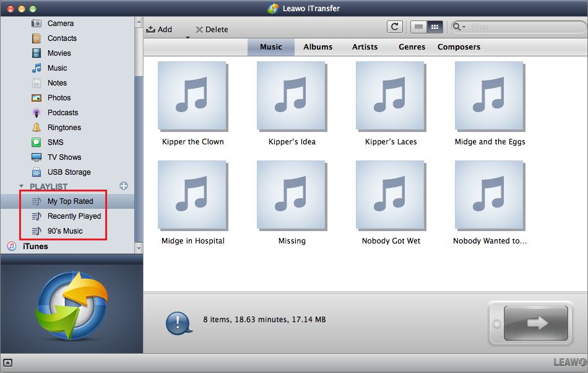Click the info exclamation icon
This screenshot has width=588, height=373.
(178, 322)
